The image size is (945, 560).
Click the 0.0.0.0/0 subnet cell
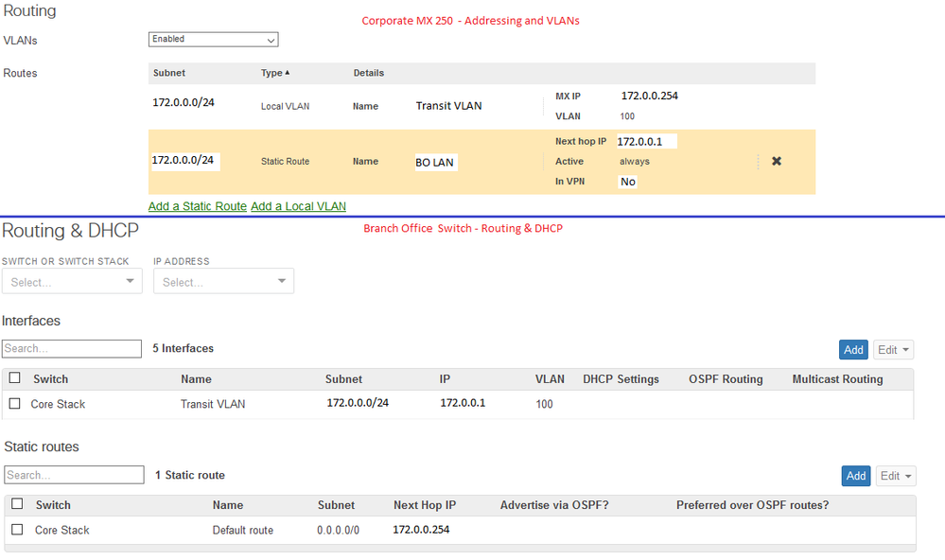(338, 531)
